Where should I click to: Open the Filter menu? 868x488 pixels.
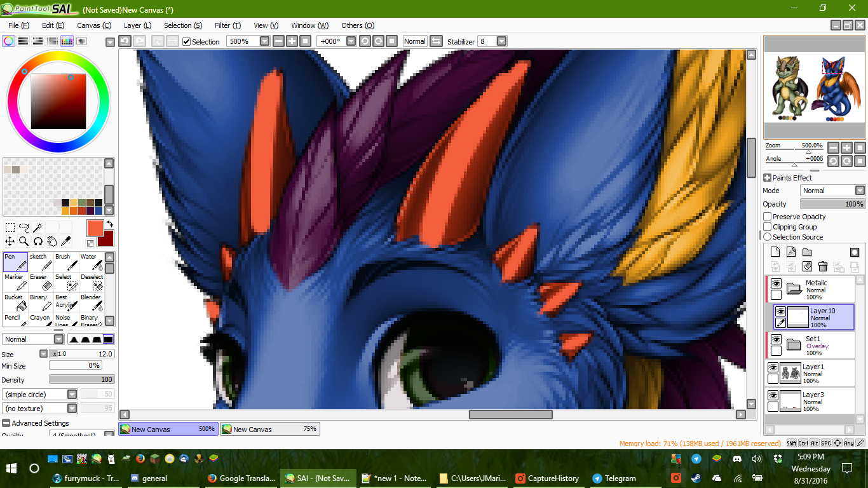(227, 25)
